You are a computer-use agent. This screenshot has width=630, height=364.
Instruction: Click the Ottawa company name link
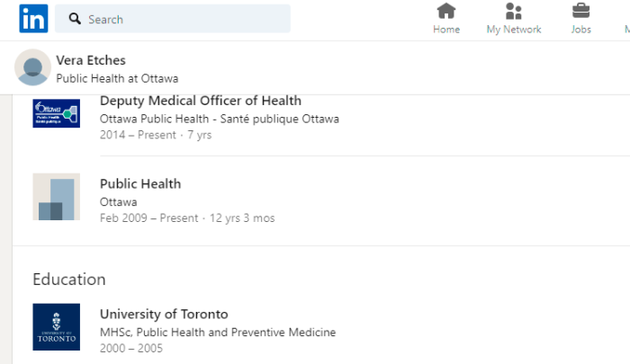118,202
